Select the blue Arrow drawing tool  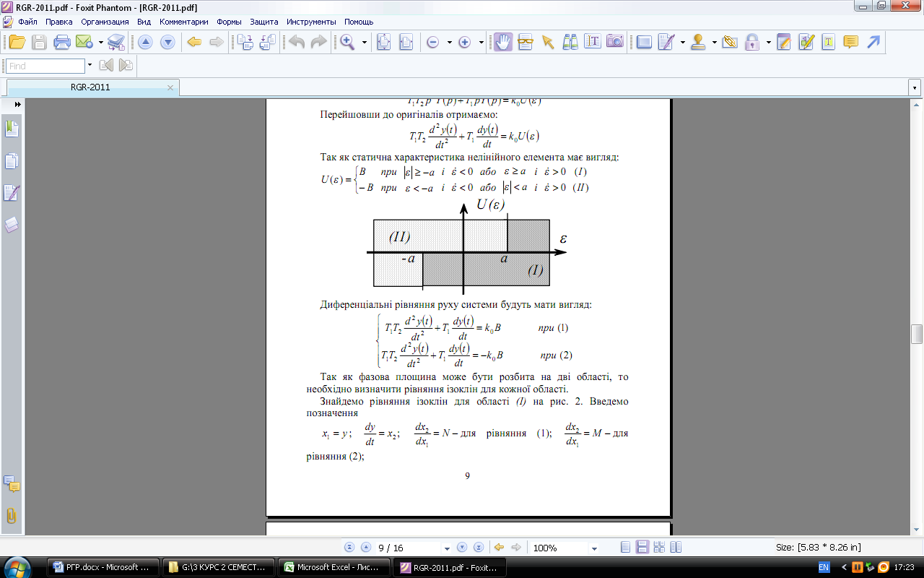pos(873,42)
